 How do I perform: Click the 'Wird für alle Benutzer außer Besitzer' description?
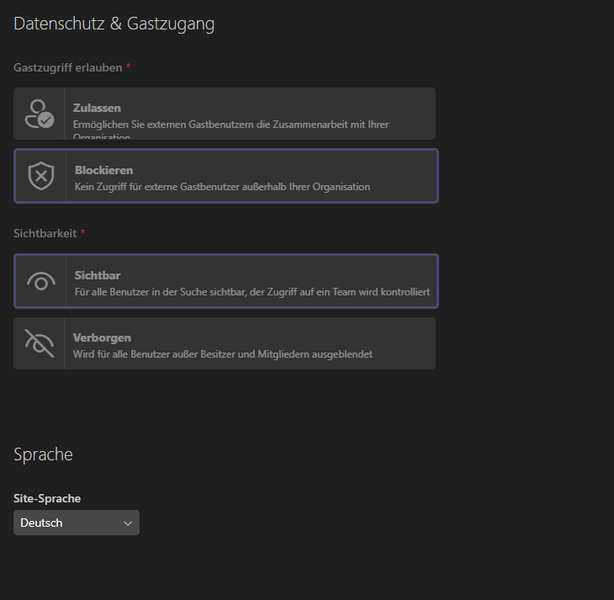pos(223,354)
